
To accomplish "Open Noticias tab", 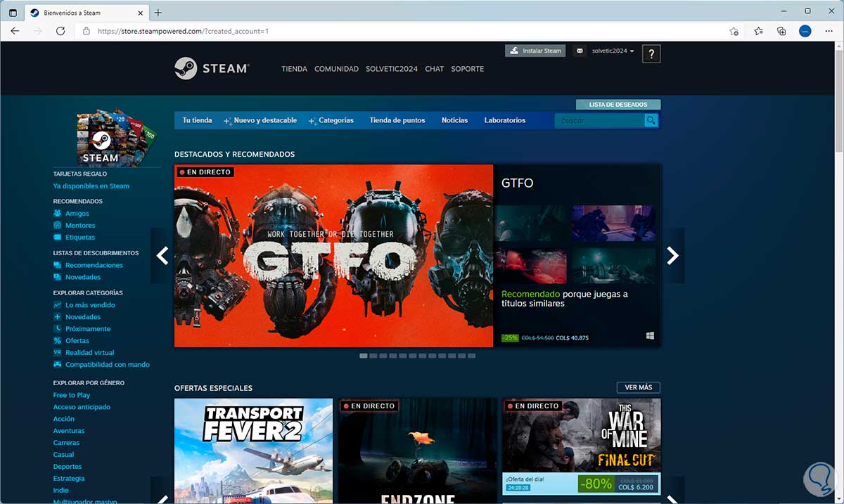I will pos(454,120).
